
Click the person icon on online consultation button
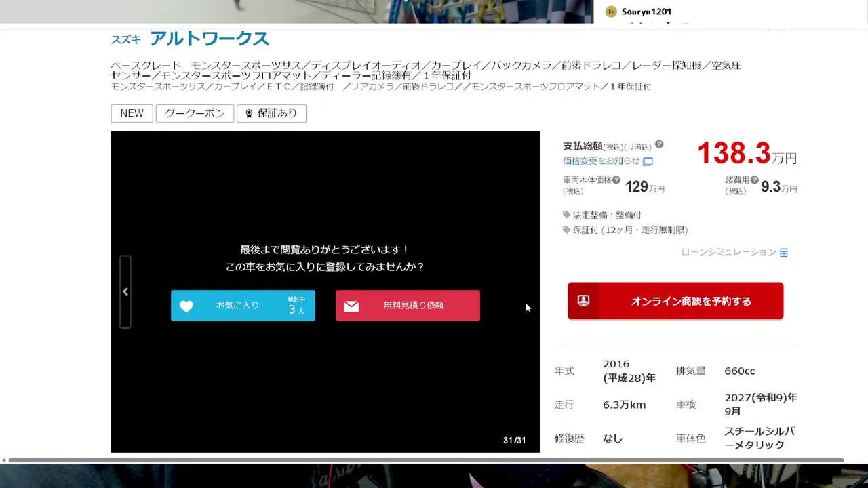583,301
